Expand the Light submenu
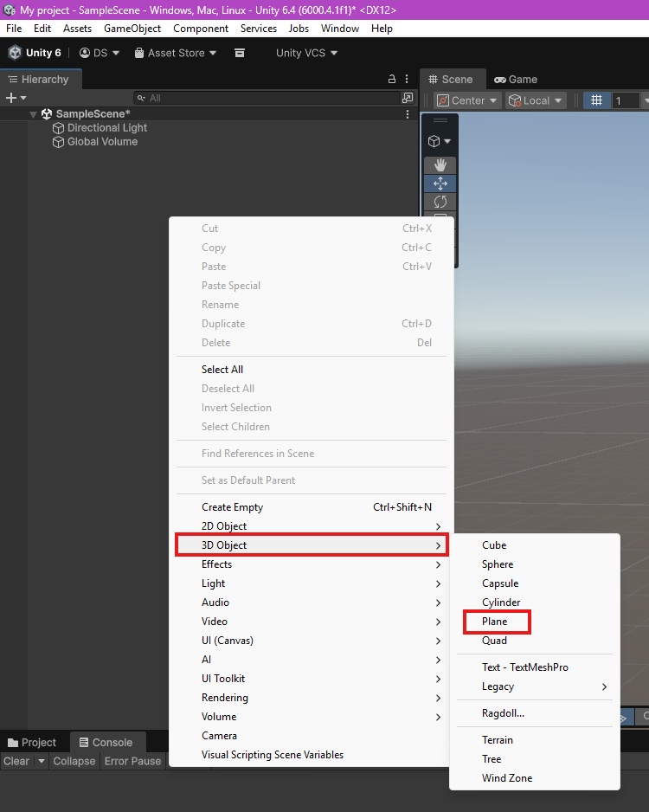This screenshot has width=649, height=812. coord(312,583)
